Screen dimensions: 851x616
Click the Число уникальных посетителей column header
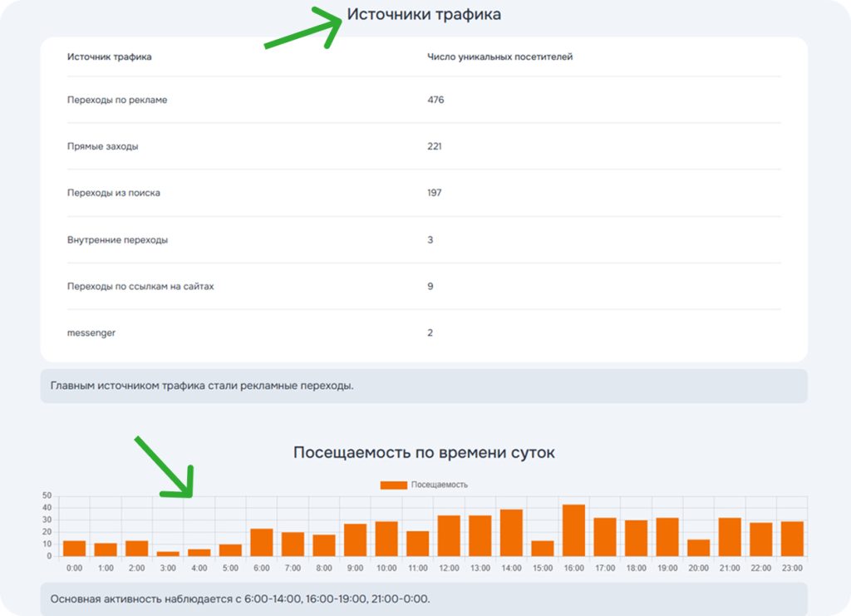click(x=499, y=57)
